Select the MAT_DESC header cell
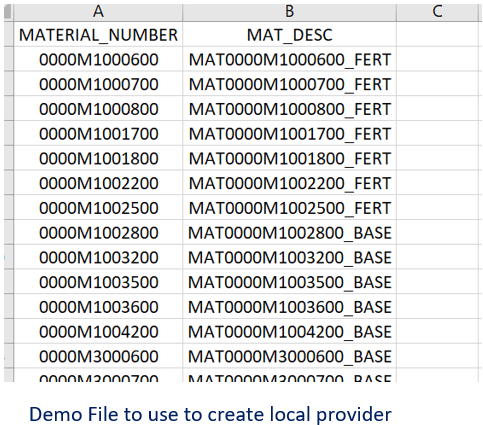 coord(289,34)
